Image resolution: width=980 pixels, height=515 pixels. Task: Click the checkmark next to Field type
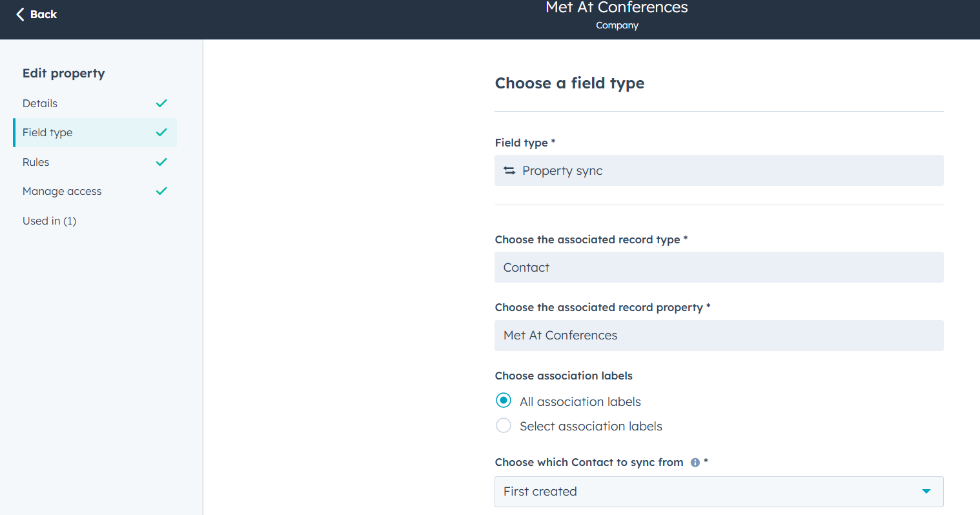point(161,132)
